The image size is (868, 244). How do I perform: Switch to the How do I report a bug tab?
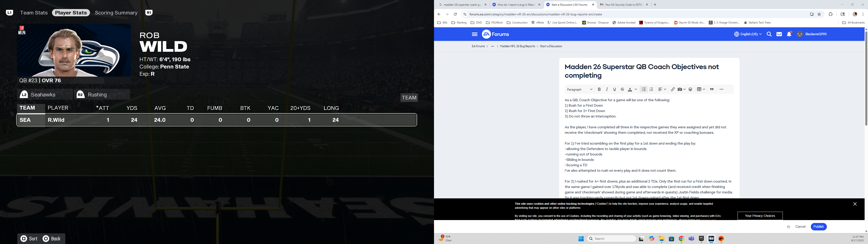(516, 5)
